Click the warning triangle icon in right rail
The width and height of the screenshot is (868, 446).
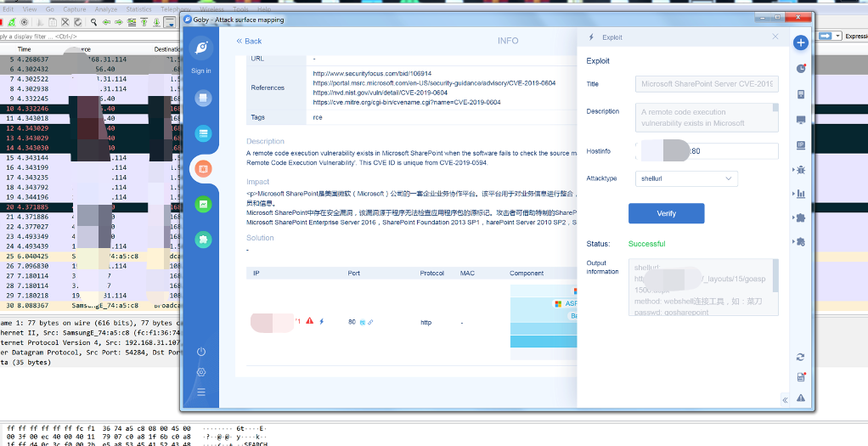click(800, 398)
